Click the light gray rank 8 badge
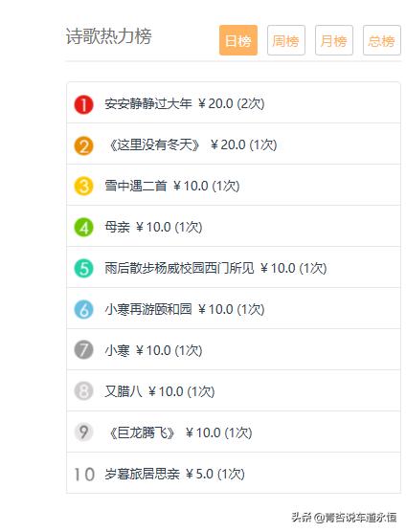Image resolution: width=406 pixels, height=532 pixels. (83, 390)
